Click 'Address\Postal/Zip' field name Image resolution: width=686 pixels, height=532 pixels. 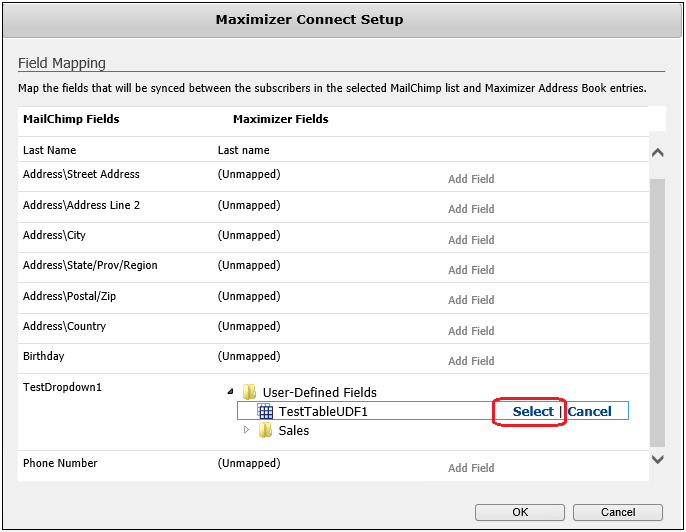pyautogui.click(x=70, y=296)
